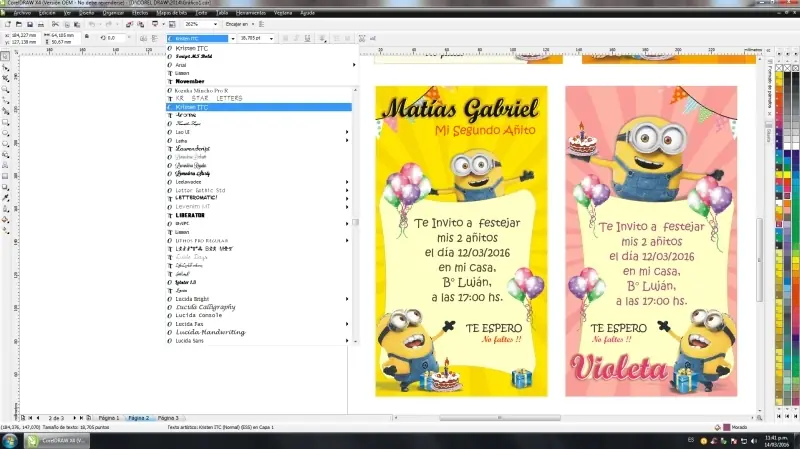The height and width of the screenshot is (449, 800).
Task: Click the Copy icon in the toolbar
Action: pos(66,24)
